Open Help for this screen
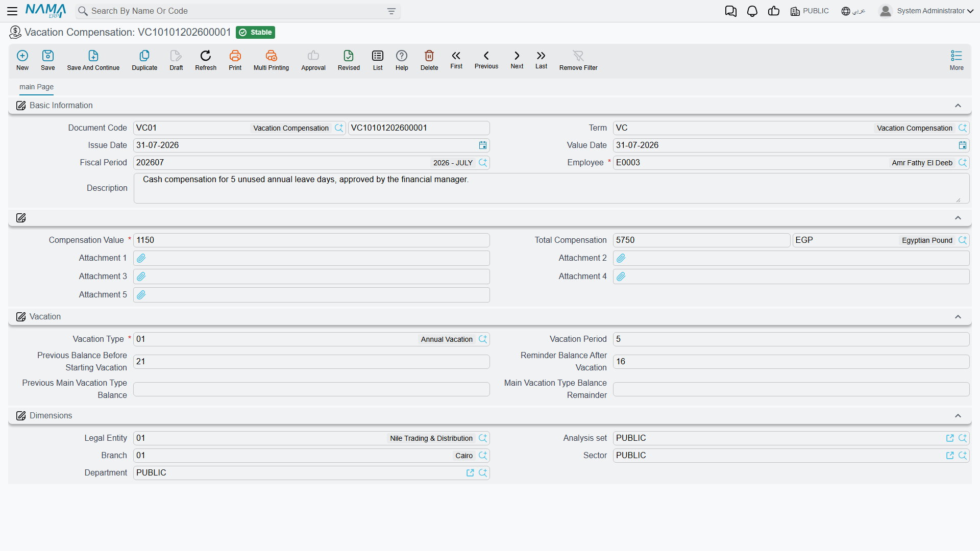 pos(402,60)
